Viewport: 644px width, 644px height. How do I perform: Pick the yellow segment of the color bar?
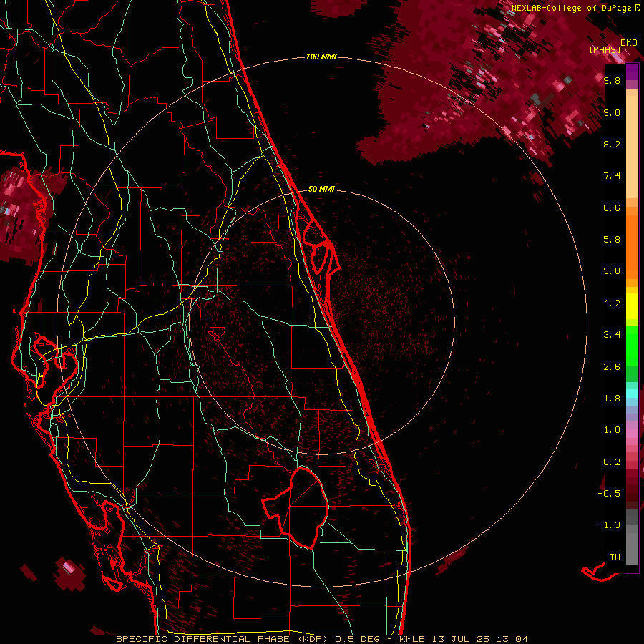632,306
